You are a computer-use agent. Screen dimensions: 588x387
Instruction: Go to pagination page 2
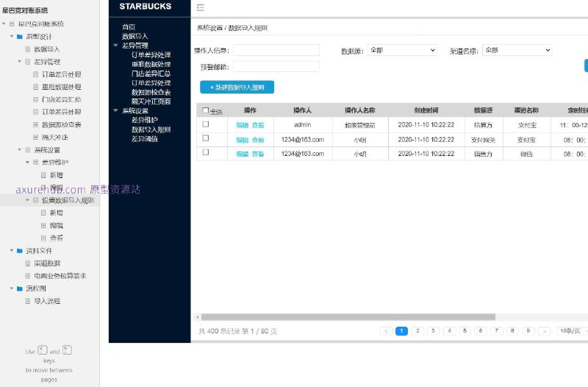417,331
